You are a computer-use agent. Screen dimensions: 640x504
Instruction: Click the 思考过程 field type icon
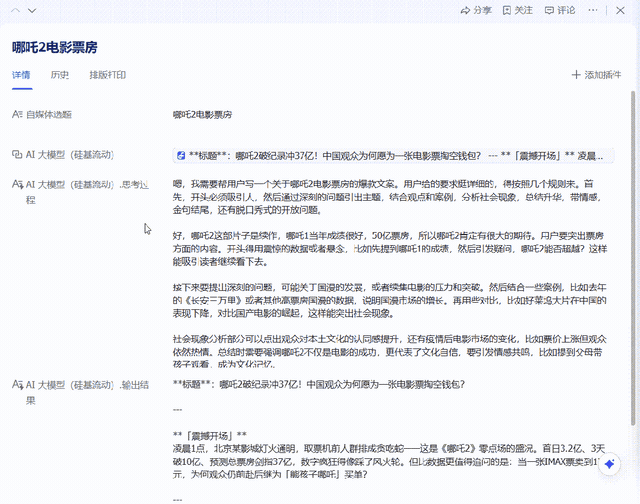click(x=17, y=184)
